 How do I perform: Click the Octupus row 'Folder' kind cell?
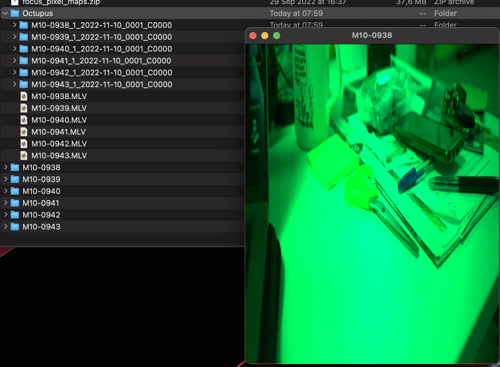[445, 13]
